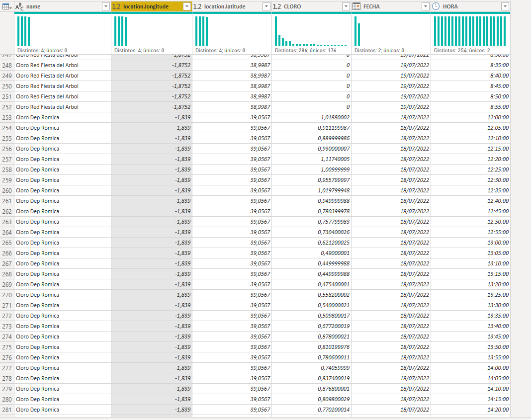Click the HORA cell showing 12:00:00
Image resolution: width=531 pixels, height=420 pixels.
471,117
